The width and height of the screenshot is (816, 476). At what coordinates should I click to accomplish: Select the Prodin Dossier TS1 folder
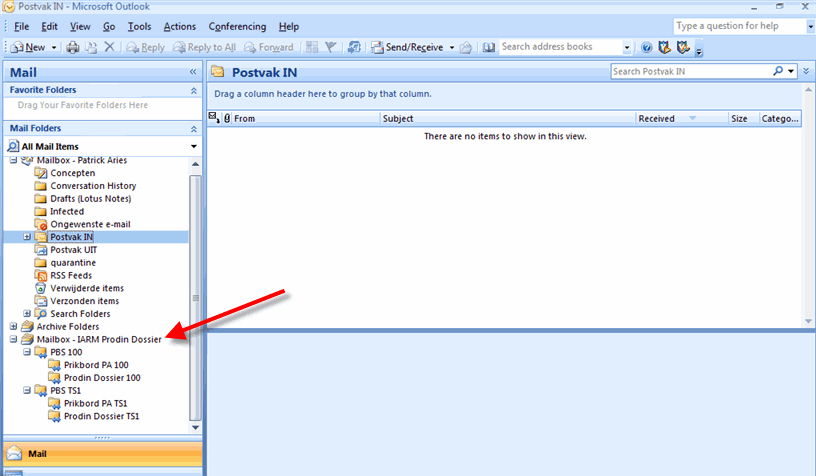101,416
